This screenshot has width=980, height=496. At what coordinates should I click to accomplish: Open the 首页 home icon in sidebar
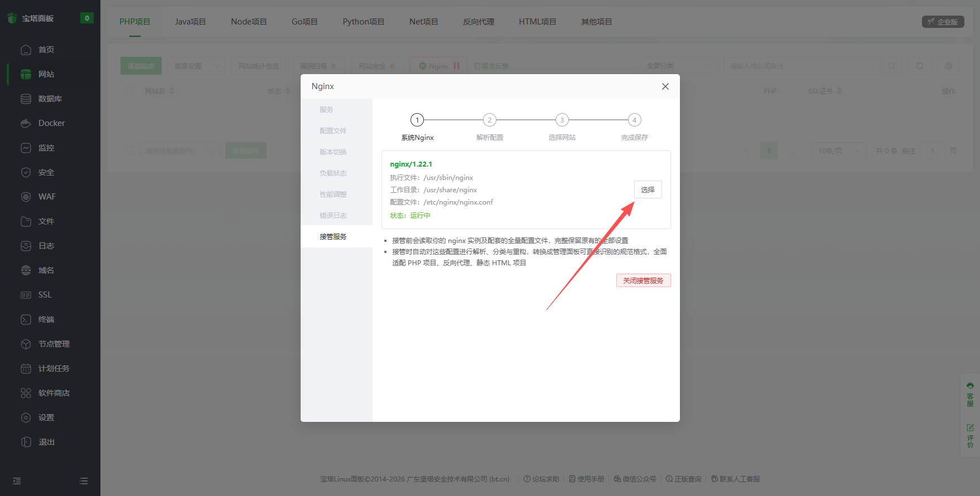coord(26,50)
